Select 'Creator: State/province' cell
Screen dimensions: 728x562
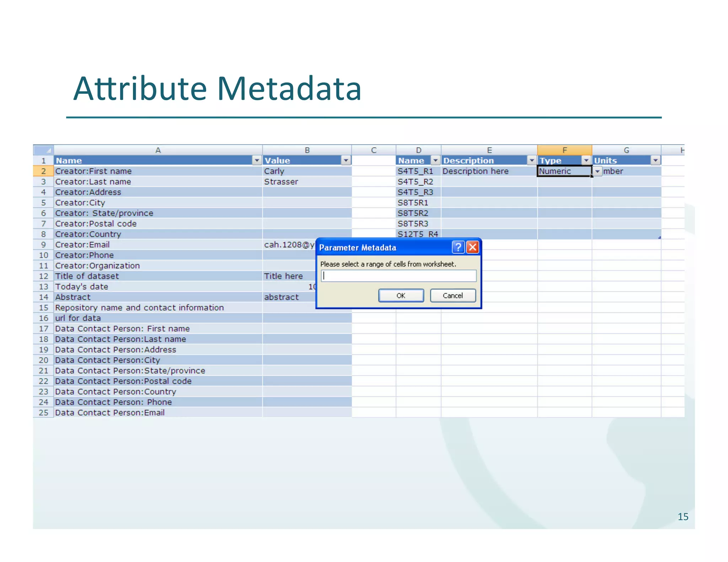click(x=158, y=213)
